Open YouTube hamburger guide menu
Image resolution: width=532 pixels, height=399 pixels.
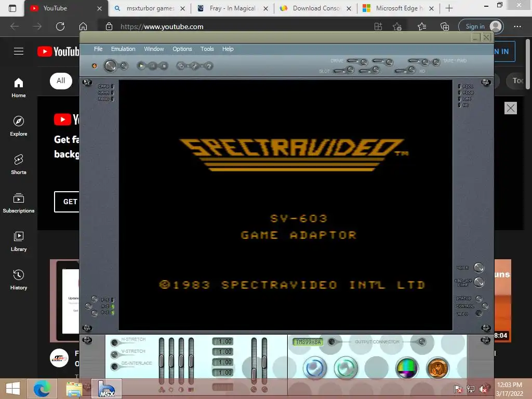point(19,51)
